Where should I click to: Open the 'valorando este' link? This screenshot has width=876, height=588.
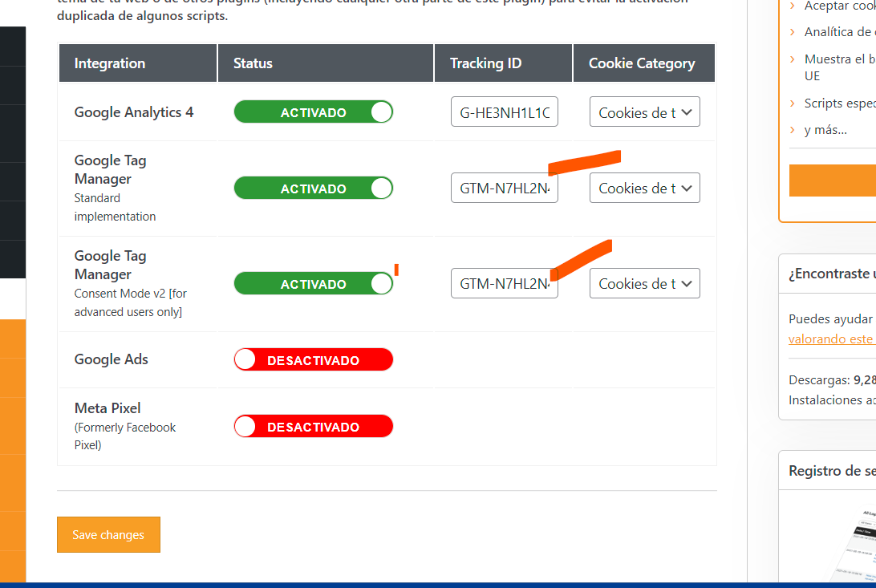click(x=832, y=339)
